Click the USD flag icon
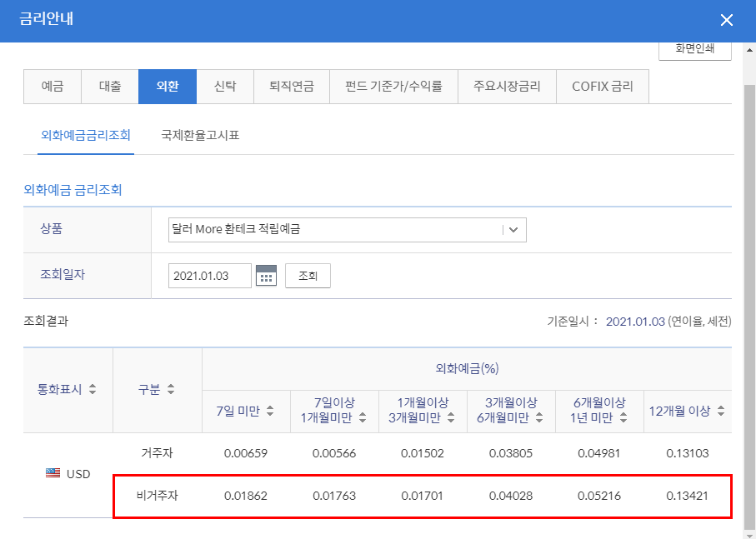 pyautogui.click(x=53, y=473)
